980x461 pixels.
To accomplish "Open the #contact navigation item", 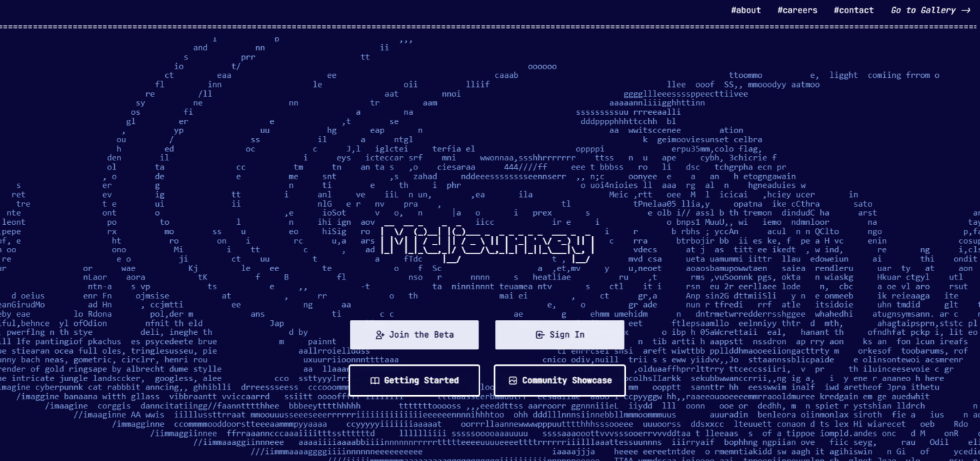I will pos(853,10).
